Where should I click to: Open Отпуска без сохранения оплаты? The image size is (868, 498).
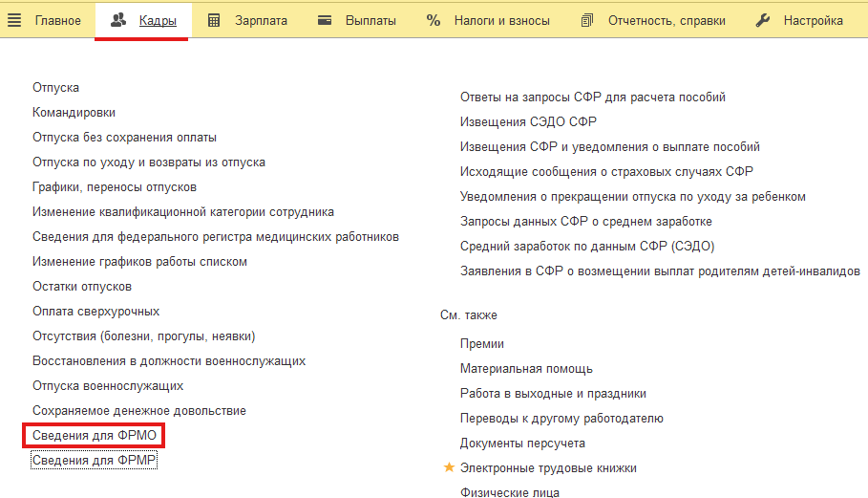pyautogui.click(x=124, y=138)
